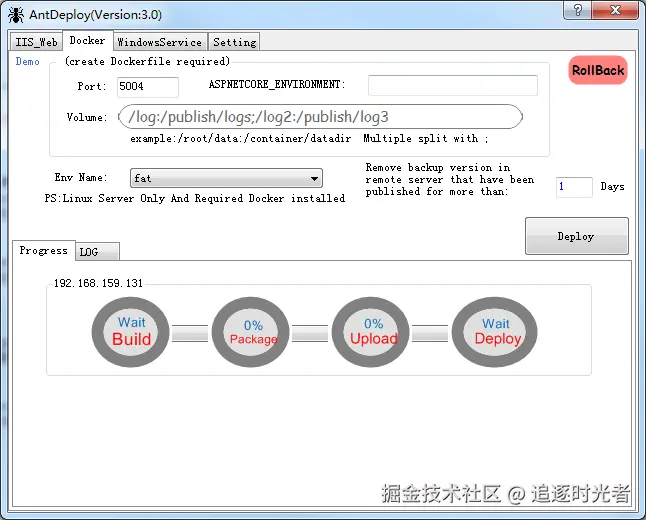Close the AntDeploy window
The image size is (646, 520).
pyautogui.click(x=615, y=9)
